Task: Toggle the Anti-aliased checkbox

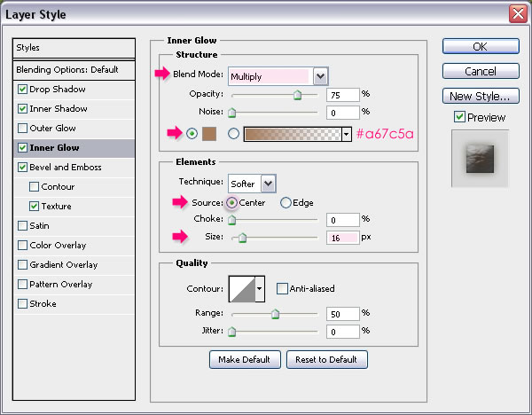Action: coord(282,289)
